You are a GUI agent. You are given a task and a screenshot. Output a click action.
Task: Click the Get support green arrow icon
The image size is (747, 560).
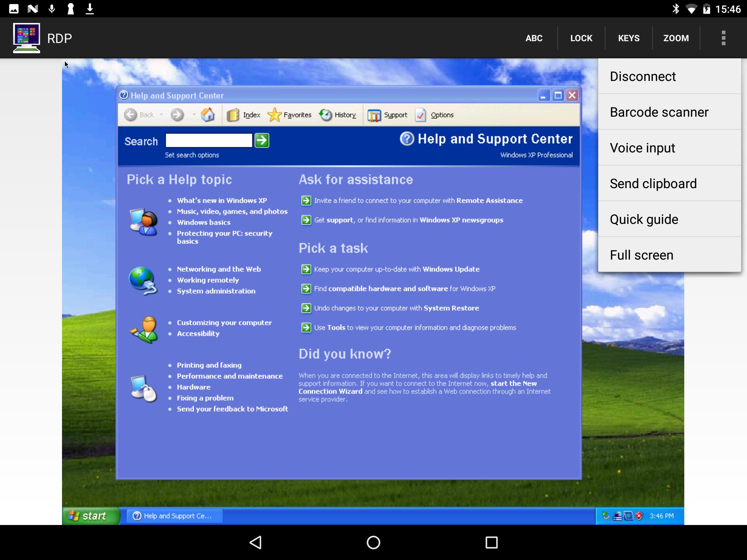point(306,220)
